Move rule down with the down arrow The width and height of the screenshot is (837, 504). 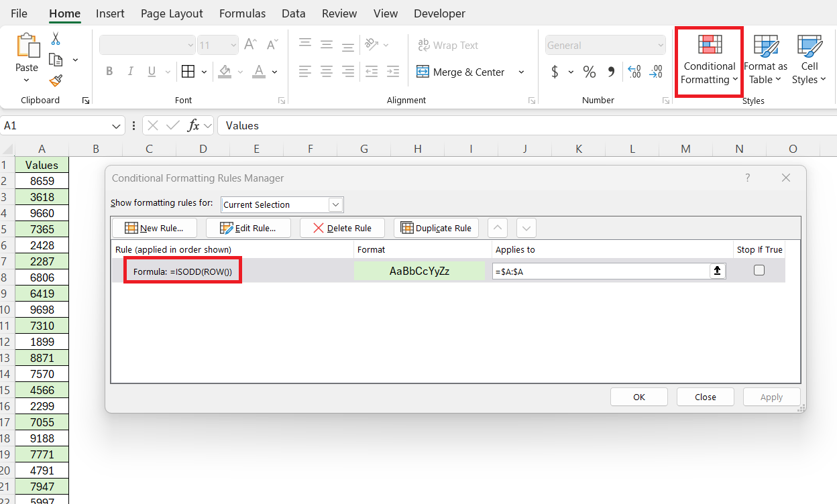[526, 228]
